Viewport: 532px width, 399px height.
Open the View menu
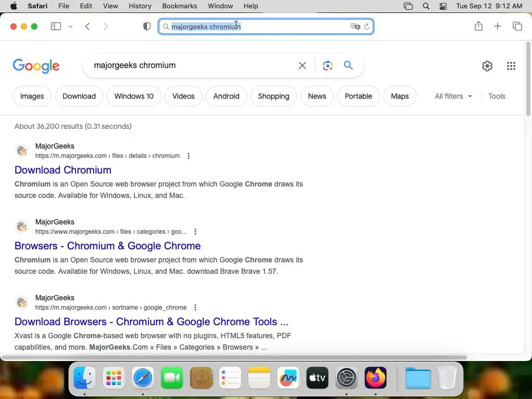tap(111, 6)
